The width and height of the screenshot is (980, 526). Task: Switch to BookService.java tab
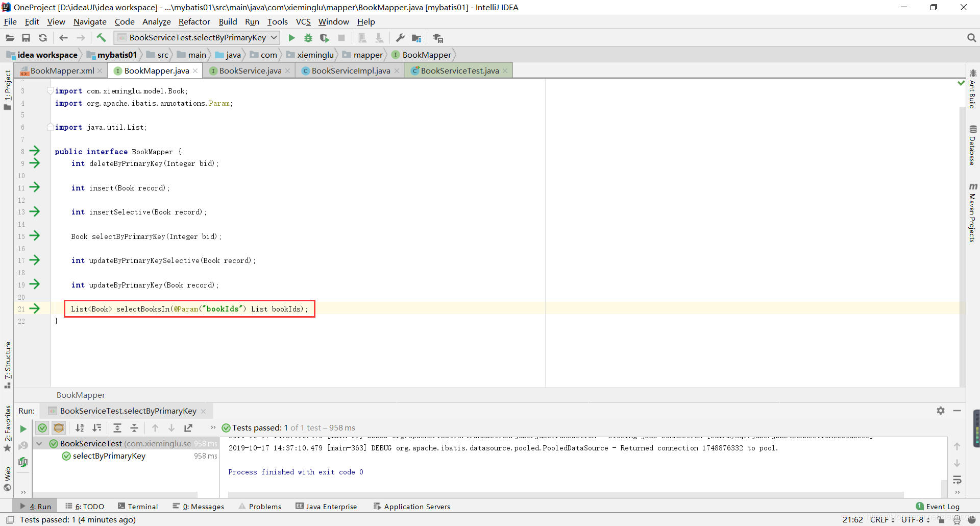pos(250,70)
